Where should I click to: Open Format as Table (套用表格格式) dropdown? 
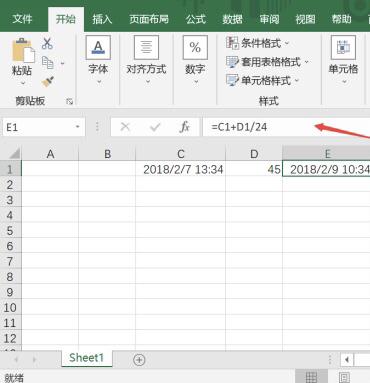[267, 62]
